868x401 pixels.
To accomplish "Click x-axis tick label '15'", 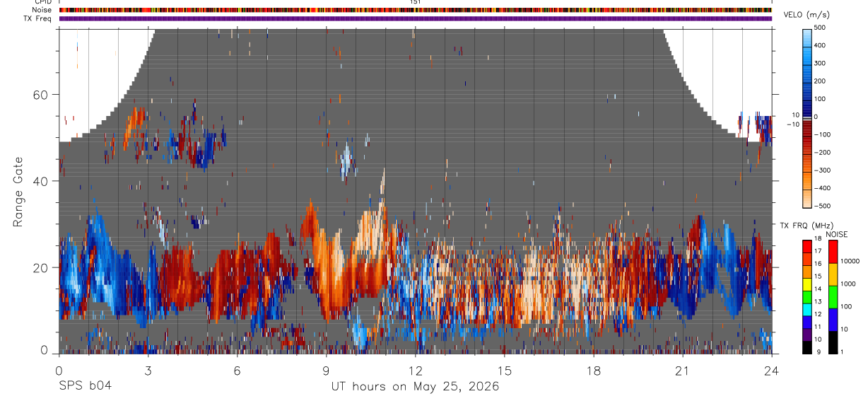I will 505,370.
